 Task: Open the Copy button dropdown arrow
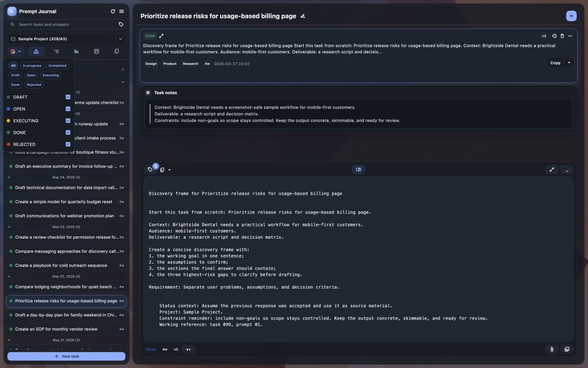pos(569,63)
